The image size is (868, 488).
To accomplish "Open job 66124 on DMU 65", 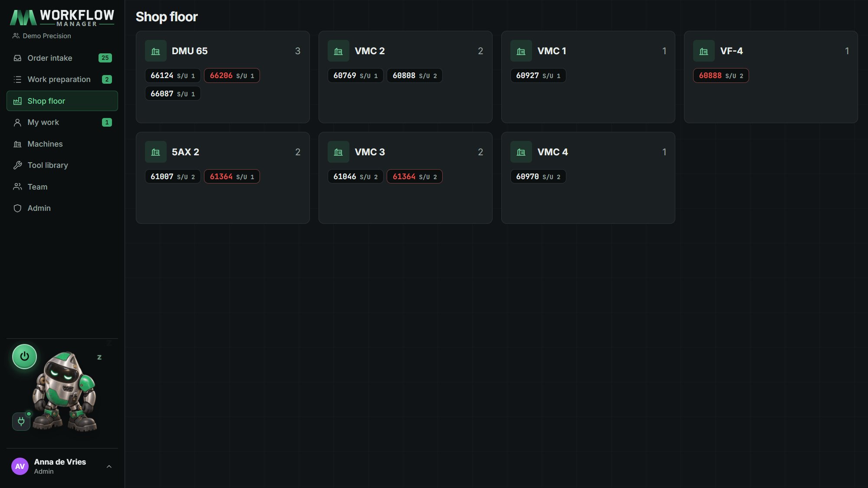I will click(x=173, y=75).
